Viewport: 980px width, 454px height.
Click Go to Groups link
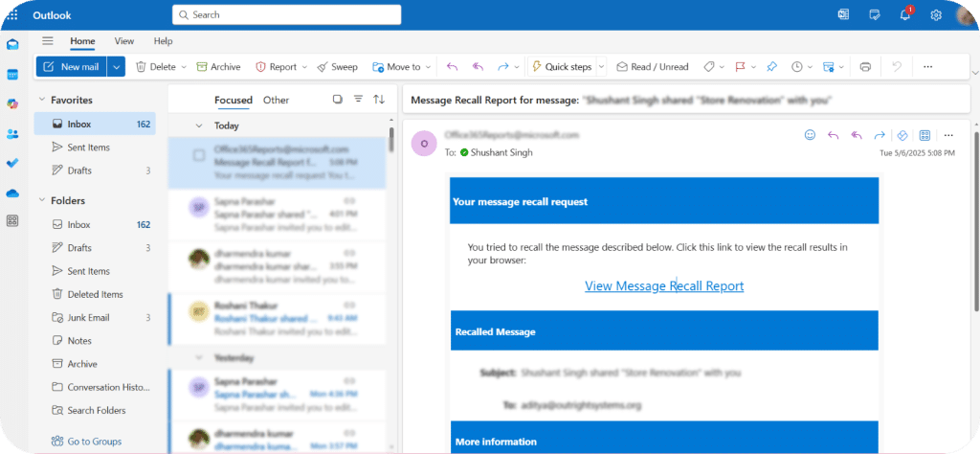tap(86, 442)
